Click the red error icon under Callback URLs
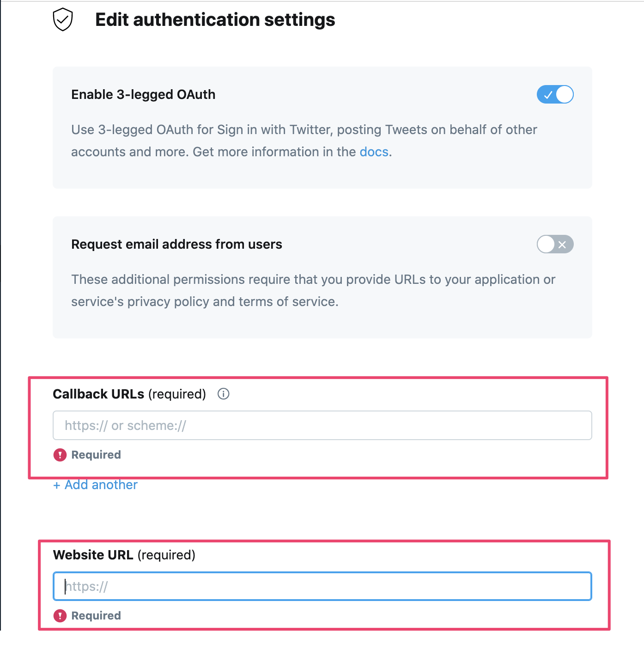Viewport: 644px width, 650px height. (60, 455)
